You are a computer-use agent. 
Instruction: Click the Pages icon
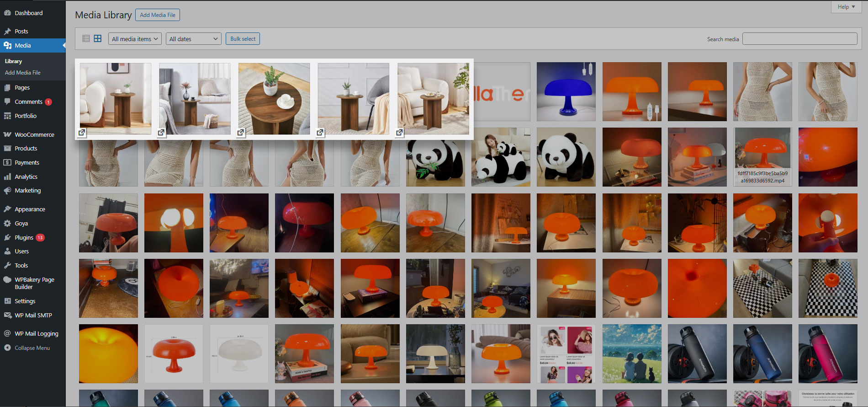7,87
